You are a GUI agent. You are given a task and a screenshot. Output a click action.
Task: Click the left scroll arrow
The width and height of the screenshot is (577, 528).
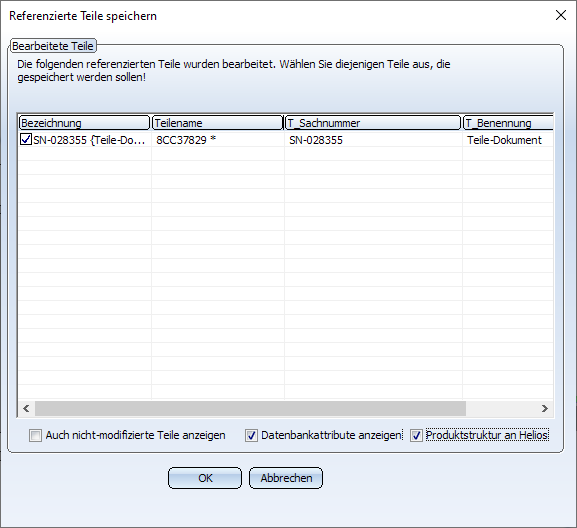26,408
